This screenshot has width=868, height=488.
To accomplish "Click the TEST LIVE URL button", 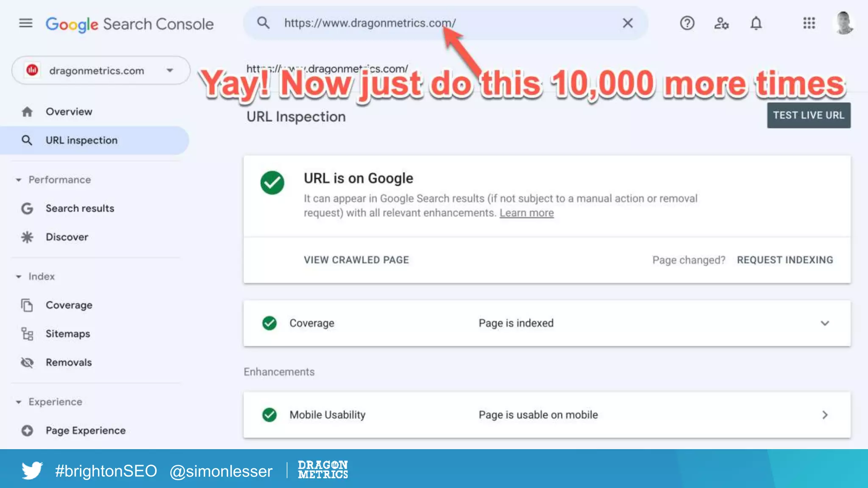I will tap(809, 115).
